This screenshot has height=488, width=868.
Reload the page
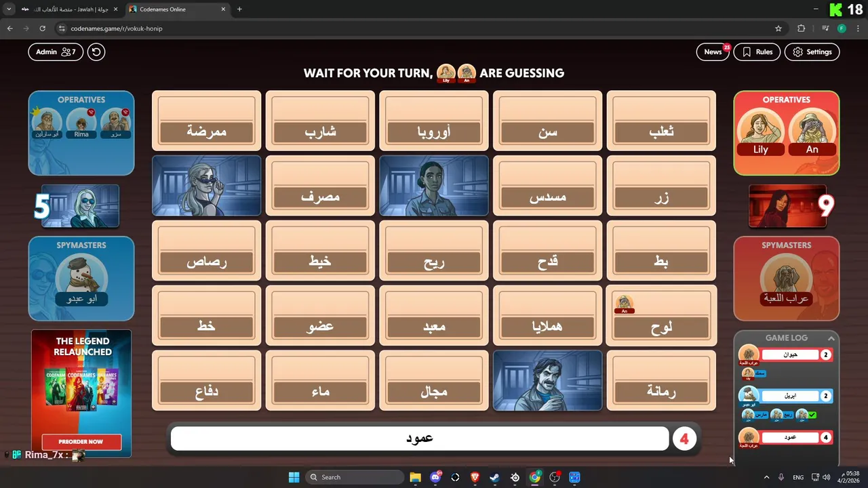pos(42,28)
